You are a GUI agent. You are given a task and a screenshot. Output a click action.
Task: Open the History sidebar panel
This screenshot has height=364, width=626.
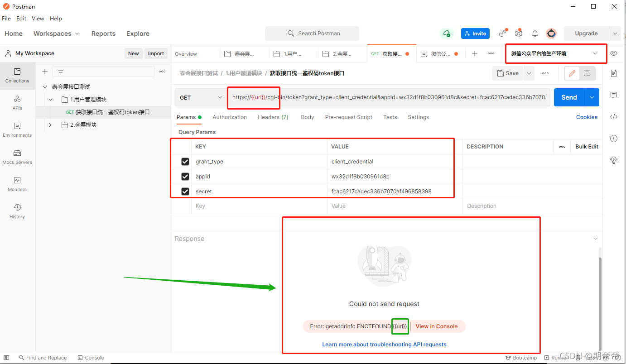pos(17,211)
